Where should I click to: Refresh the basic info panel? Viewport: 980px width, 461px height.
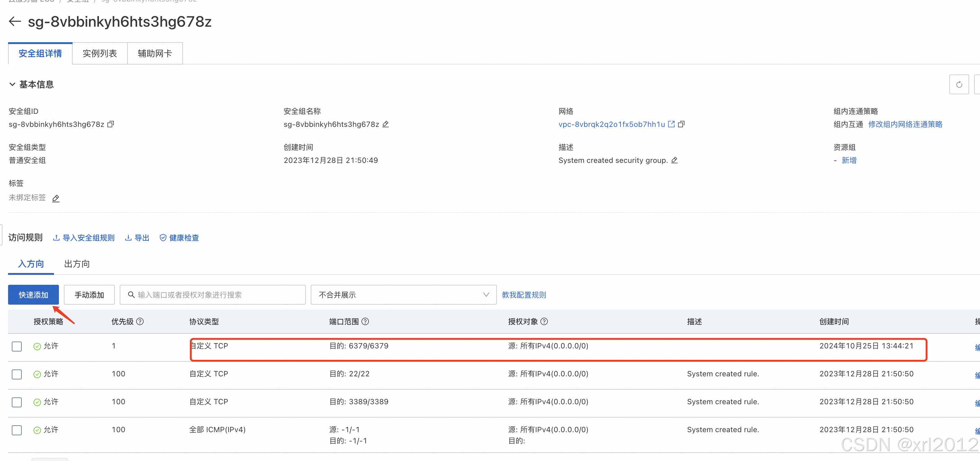point(959,84)
